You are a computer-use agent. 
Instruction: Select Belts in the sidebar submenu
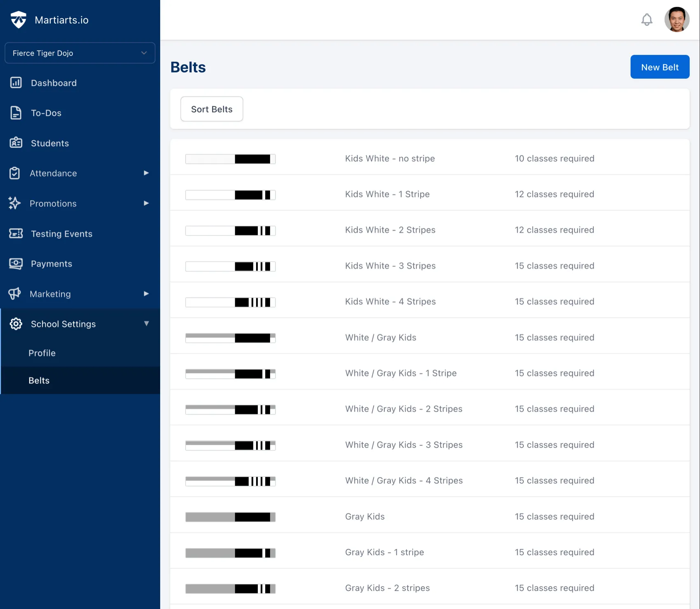(39, 381)
